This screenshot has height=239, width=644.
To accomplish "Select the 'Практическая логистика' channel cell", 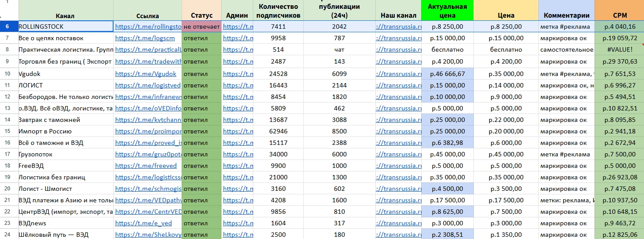I will (65, 49).
